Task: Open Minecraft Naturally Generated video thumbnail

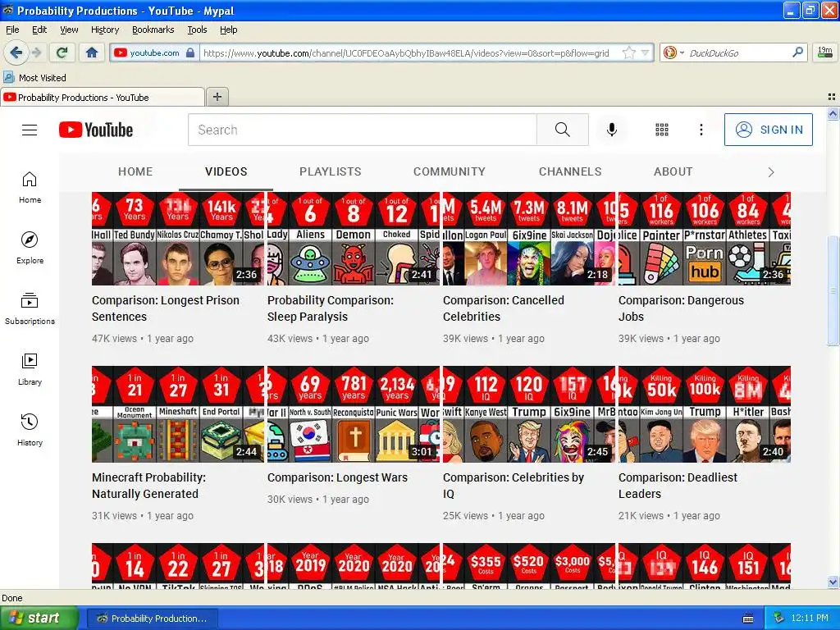Action: 178,414
